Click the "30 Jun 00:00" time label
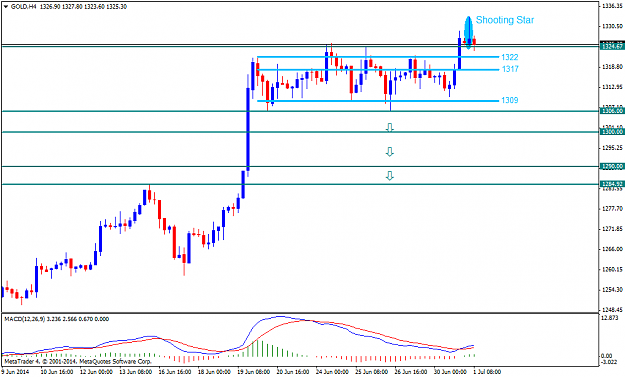Screen dimensions: 625x377 [450, 372]
